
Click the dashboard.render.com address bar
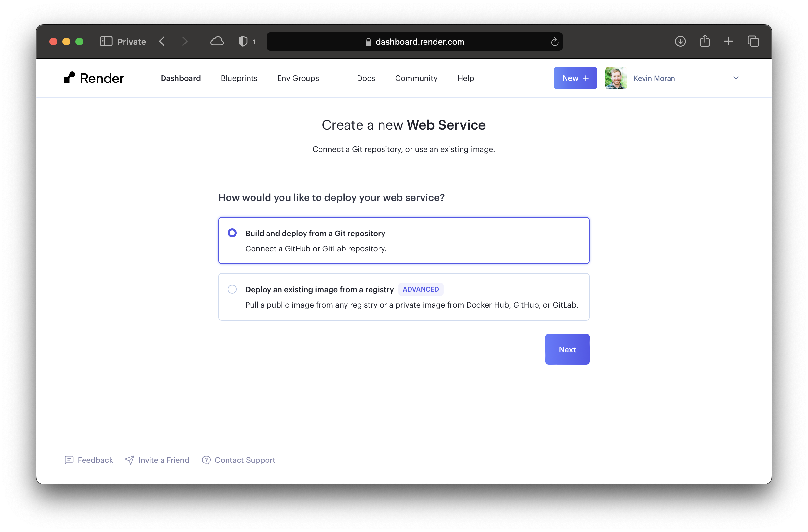coord(414,42)
